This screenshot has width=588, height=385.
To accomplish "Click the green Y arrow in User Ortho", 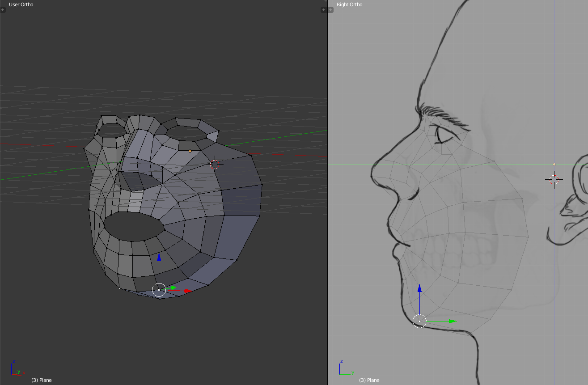I will [173, 288].
